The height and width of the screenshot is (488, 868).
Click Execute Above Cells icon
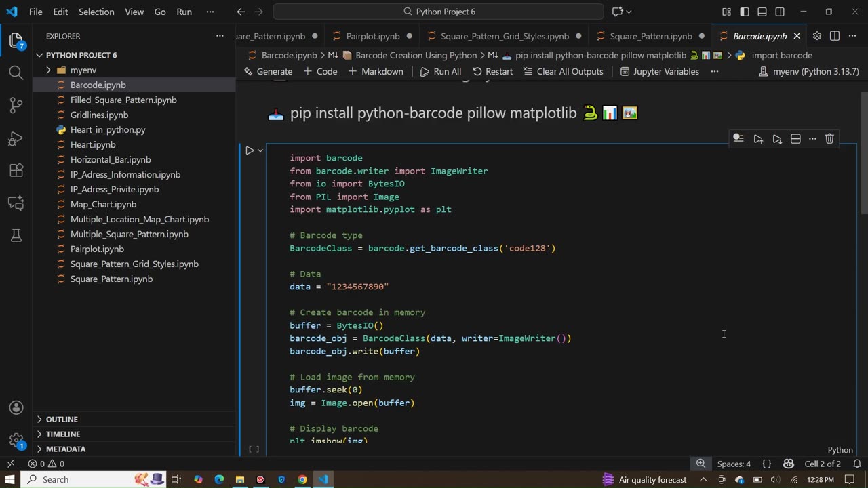(758, 138)
